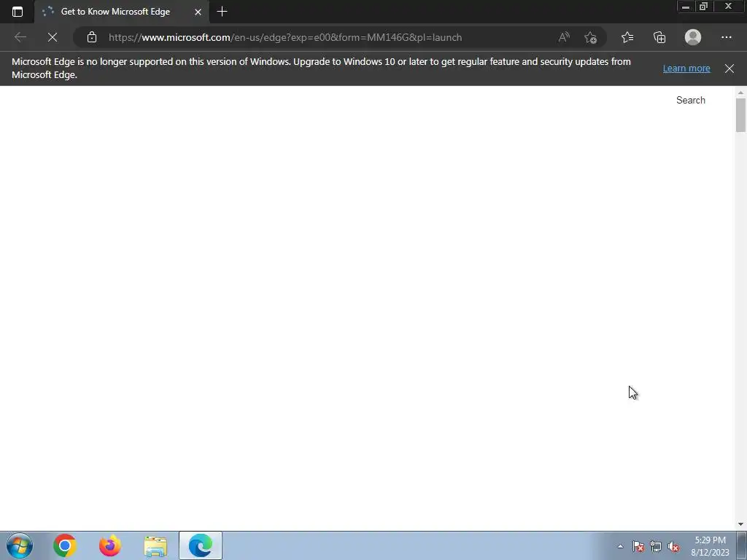Click the scrollbar down arrow

(x=740, y=524)
